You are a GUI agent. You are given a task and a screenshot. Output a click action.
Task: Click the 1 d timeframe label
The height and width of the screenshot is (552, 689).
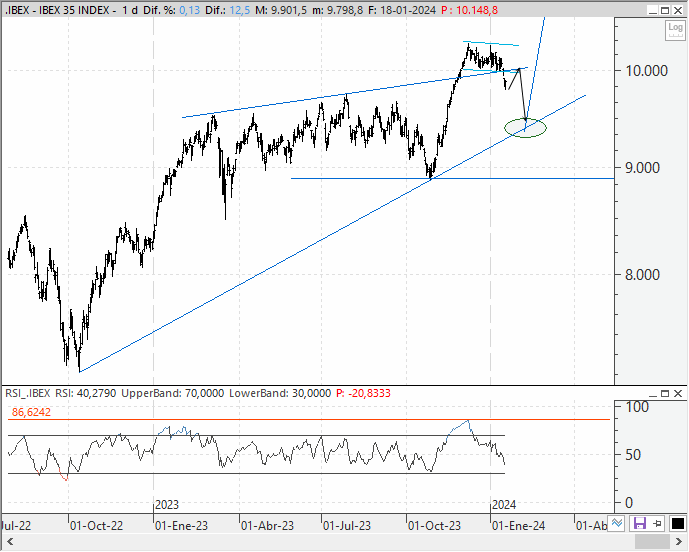click(x=130, y=10)
